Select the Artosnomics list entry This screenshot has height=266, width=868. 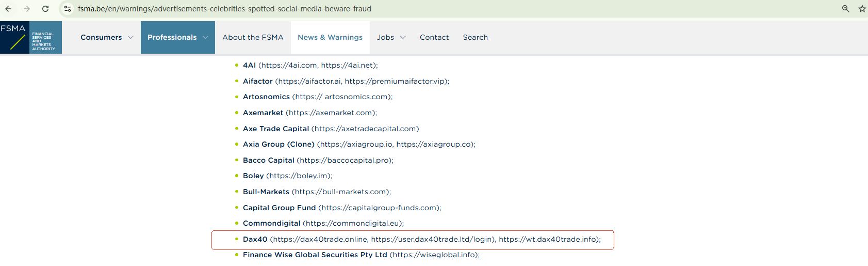[266, 97]
